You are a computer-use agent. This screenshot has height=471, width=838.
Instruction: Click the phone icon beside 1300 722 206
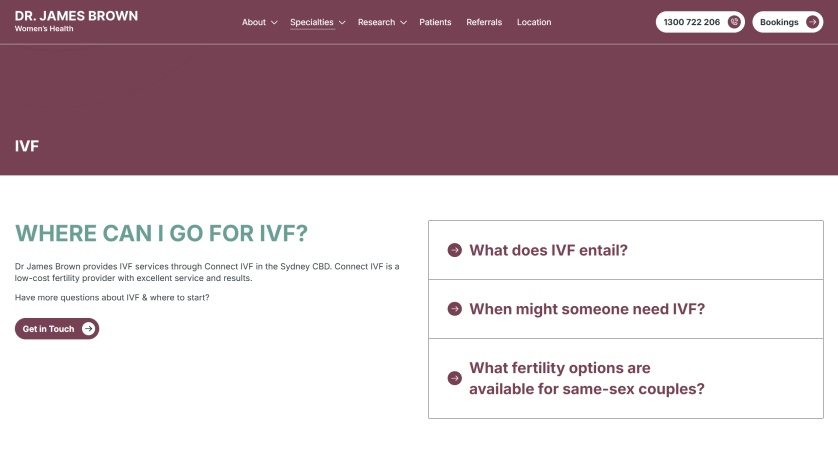(734, 22)
